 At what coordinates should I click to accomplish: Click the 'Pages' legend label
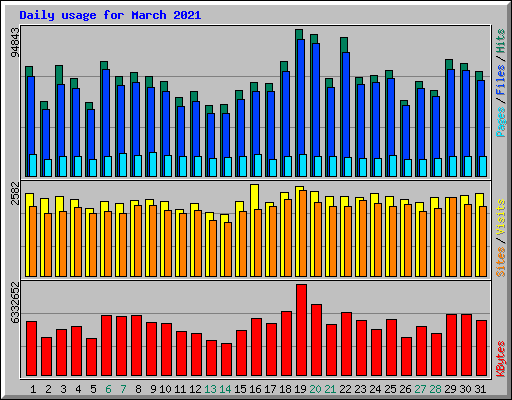pos(500,122)
